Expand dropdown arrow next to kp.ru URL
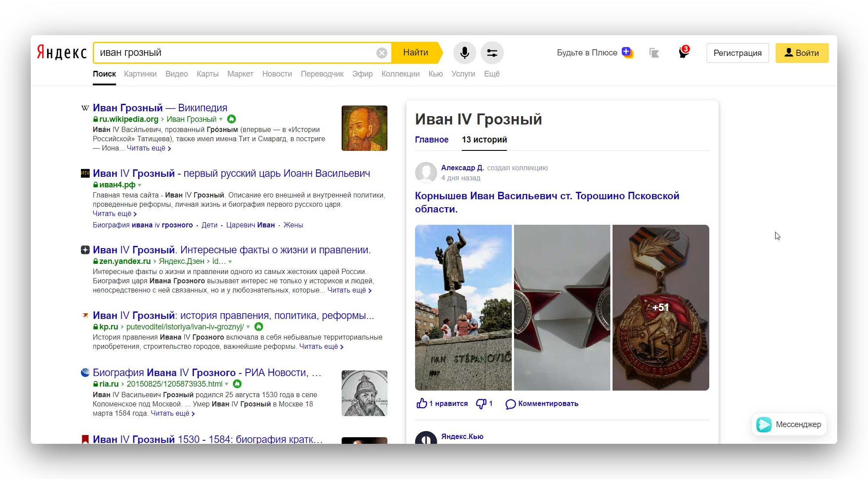Screen dimensions: 868x479 coord(248,327)
